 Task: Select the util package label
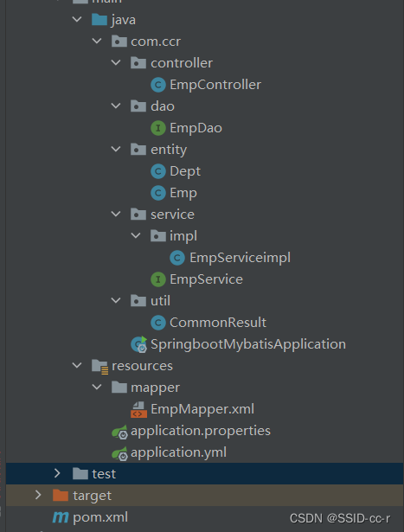tap(160, 301)
